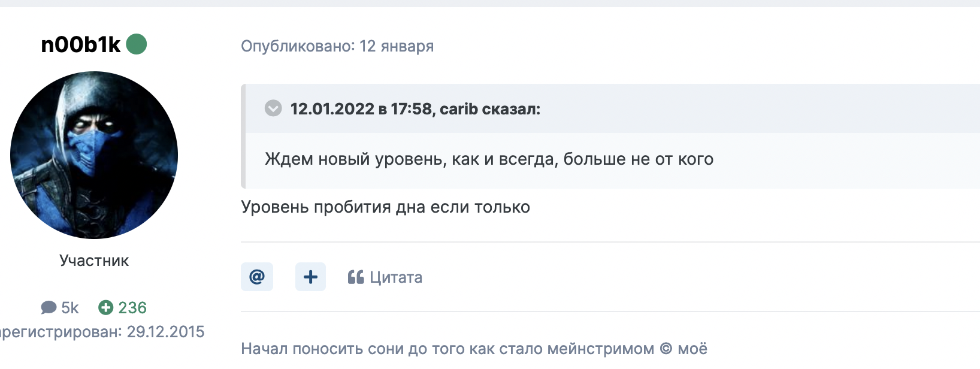
Task: Click the Участник rank label
Action: tap(94, 261)
